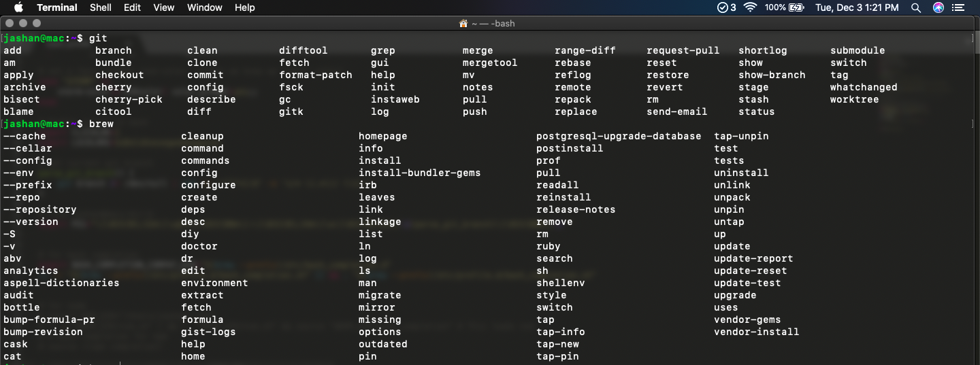Click the 'reflog' git completion

coord(573,75)
